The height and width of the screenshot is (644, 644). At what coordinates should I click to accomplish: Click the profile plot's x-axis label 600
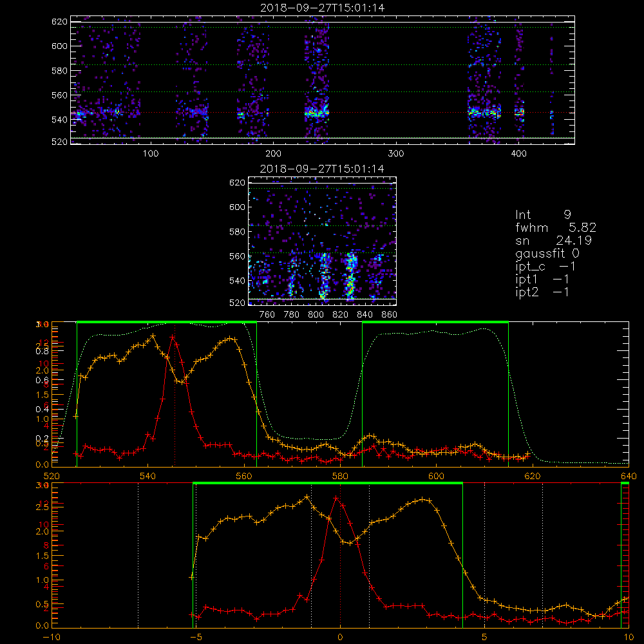436,477
